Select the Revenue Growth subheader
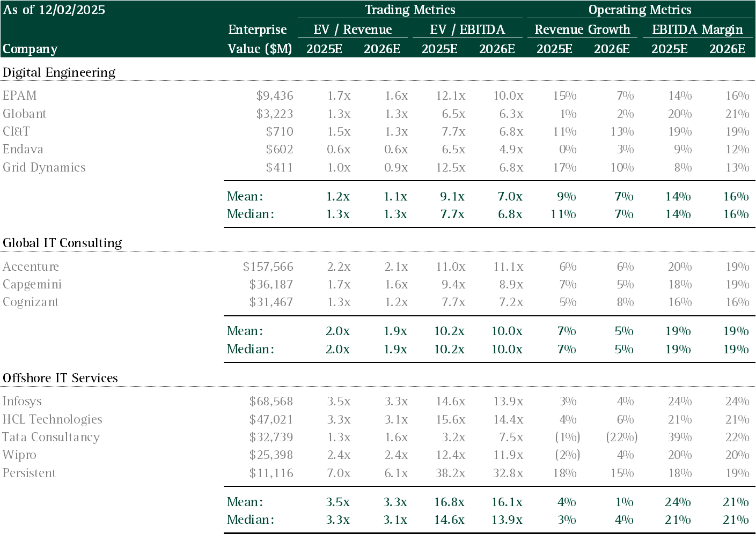This screenshot has height=541, width=756. pos(582,29)
